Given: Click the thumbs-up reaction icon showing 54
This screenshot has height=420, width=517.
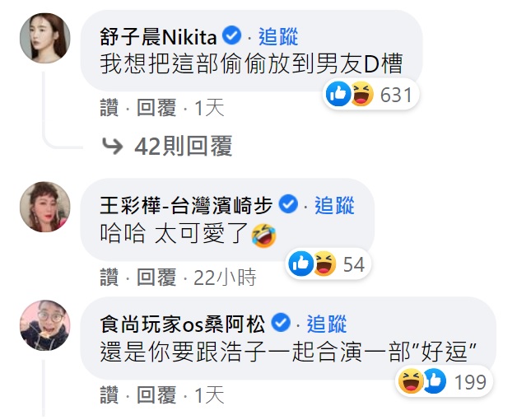Looking at the screenshot, I should point(300,264).
